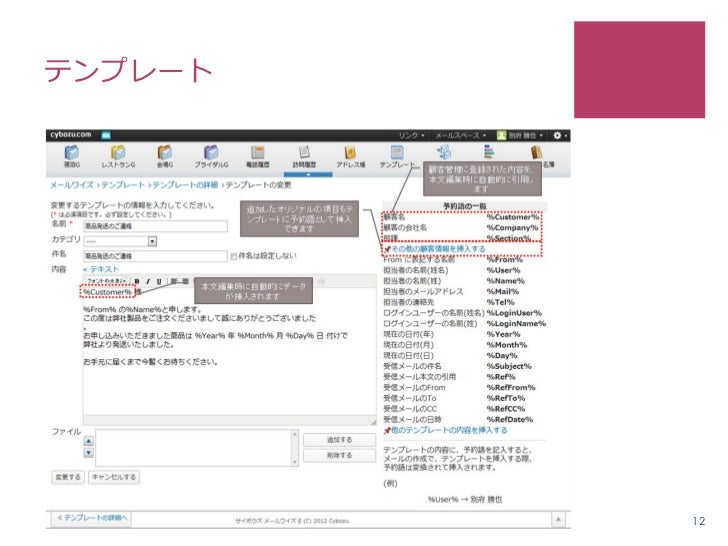Viewport: 728px width, 546px height.
Task: Click the %Ref% reserved word
Action: pyautogui.click(x=501, y=377)
